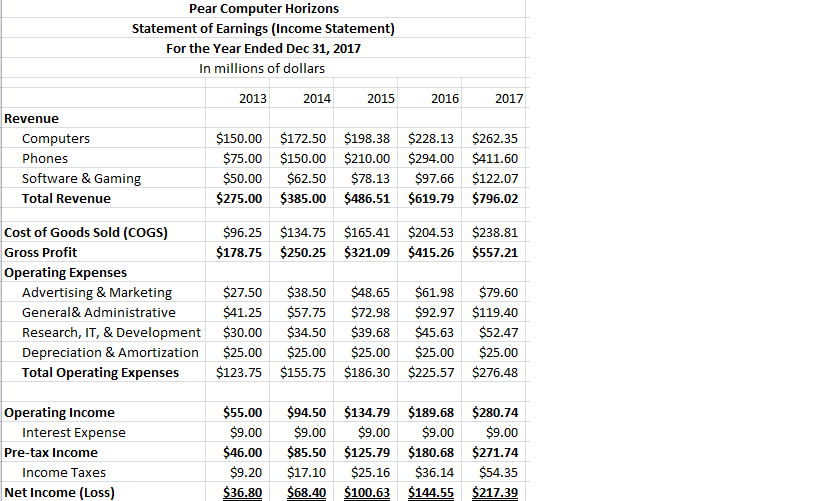
Task: Select the 2015 column header cell
Action: [x=381, y=98]
